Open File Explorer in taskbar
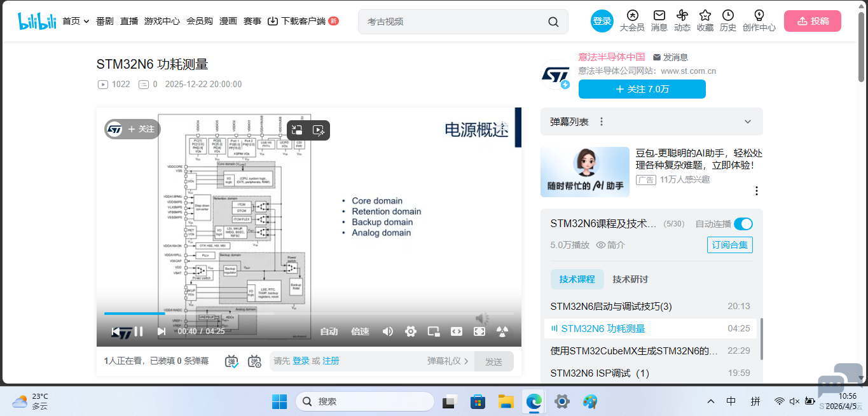The image size is (868, 416). (506, 401)
